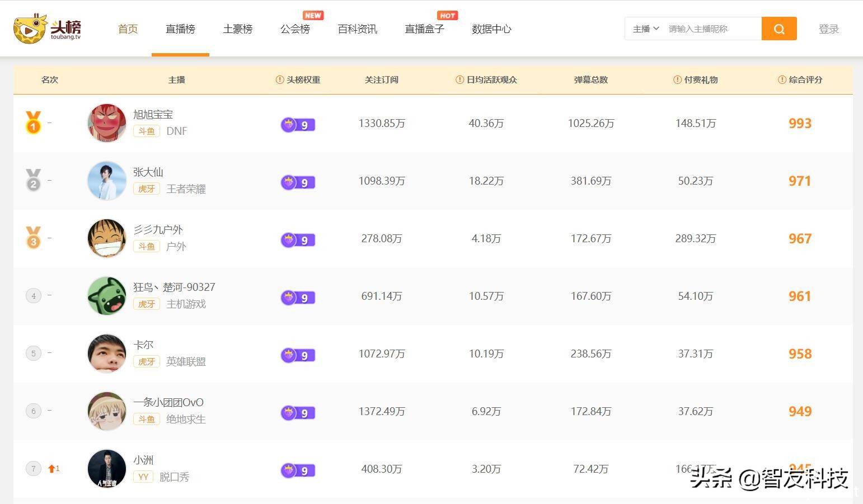Open the 直播盒子 tab
The image size is (863, 504).
(424, 29)
